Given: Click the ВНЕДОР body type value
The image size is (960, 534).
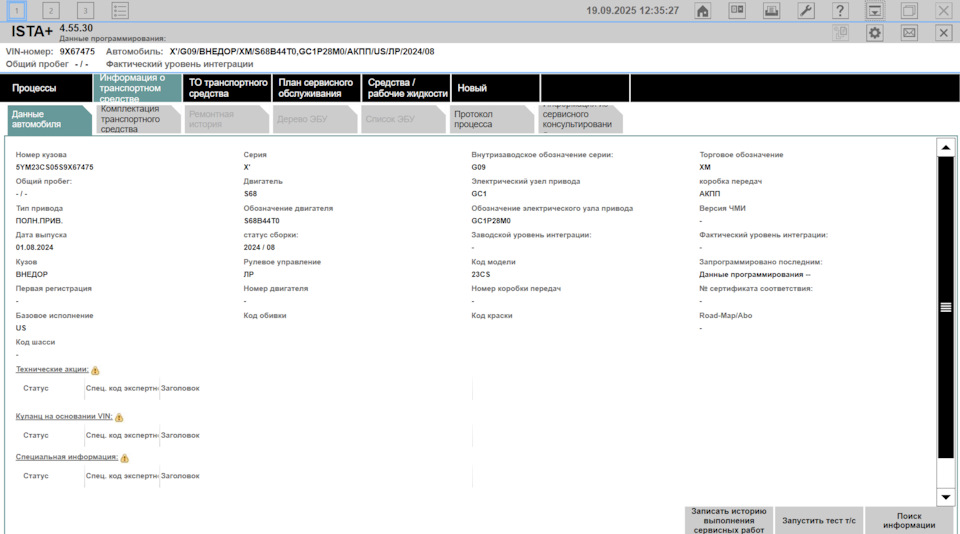Looking at the screenshot, I should (32, 274).
